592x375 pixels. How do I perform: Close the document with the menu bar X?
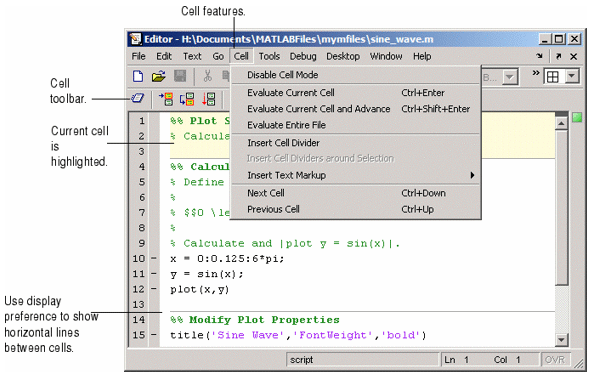pos(574,57)
